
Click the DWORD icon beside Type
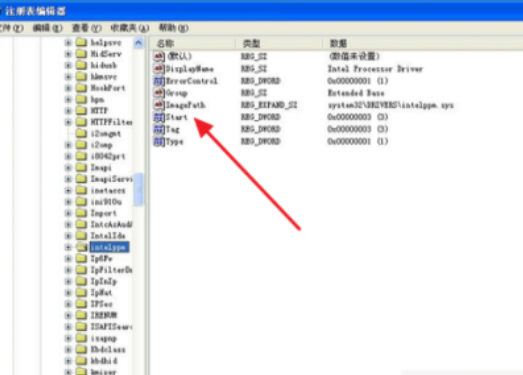click(159, 141)
